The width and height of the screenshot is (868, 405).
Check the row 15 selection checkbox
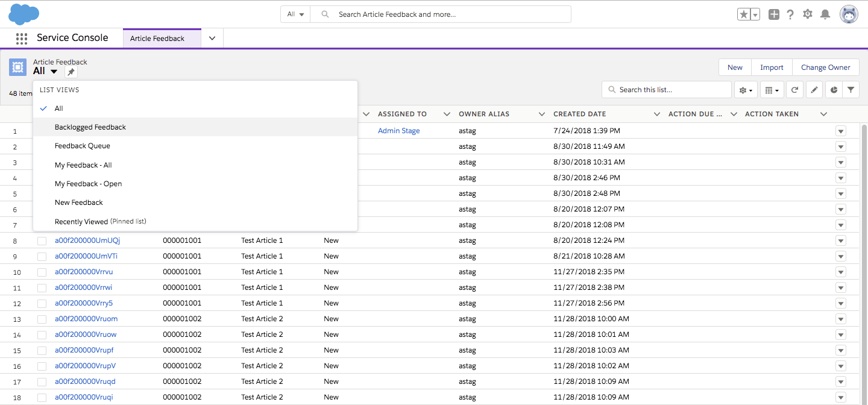pyautogui.click(x=41, y=350)
